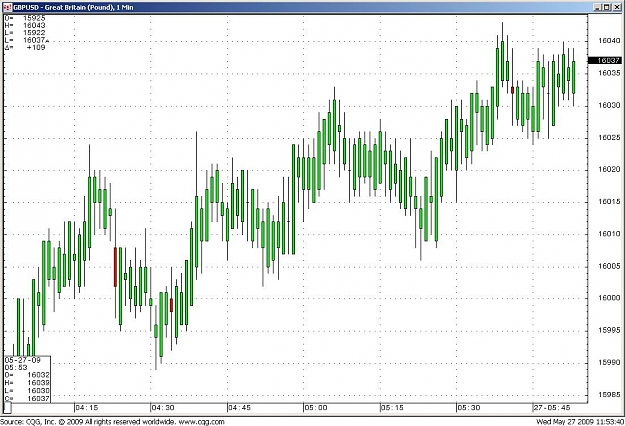The image size is (625, 426).
Task: Click the 05-27-09 date in cursor box
Action: [x=23, y=360]
